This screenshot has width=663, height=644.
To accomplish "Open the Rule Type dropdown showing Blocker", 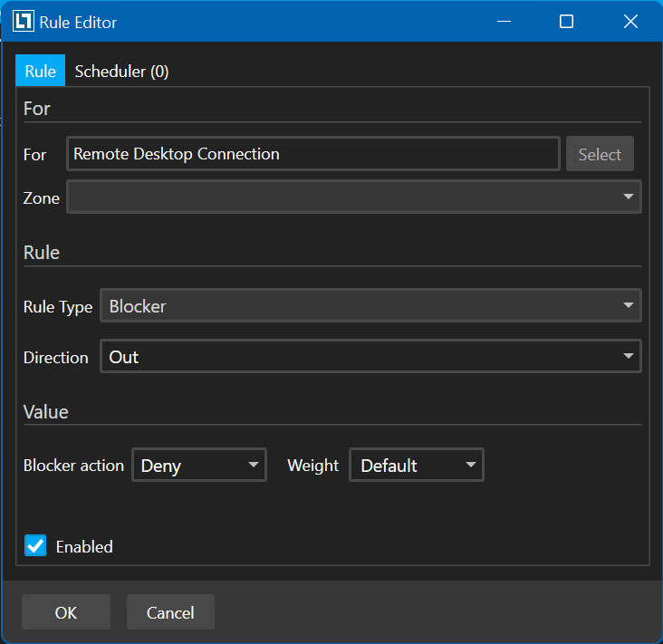I will 370,306.
